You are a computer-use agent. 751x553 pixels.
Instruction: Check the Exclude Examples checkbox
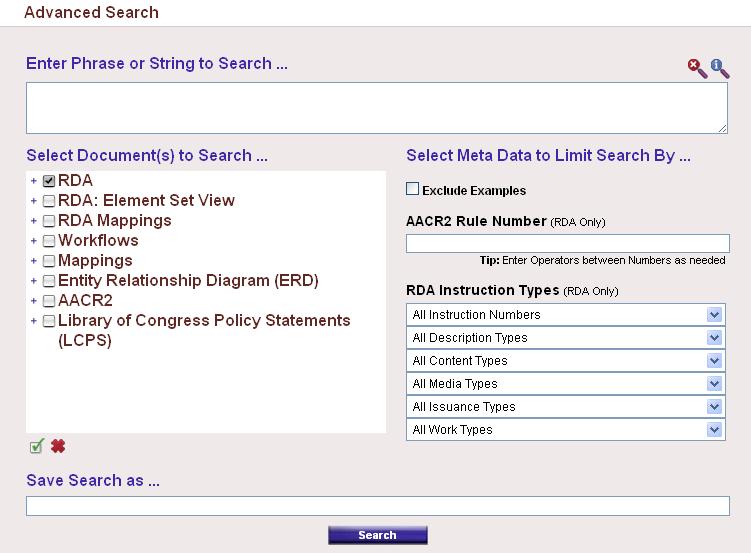click(413, 189)
